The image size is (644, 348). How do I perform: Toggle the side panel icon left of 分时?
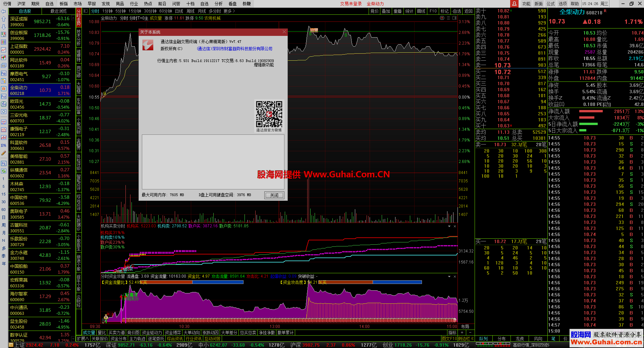coord(86,11)
